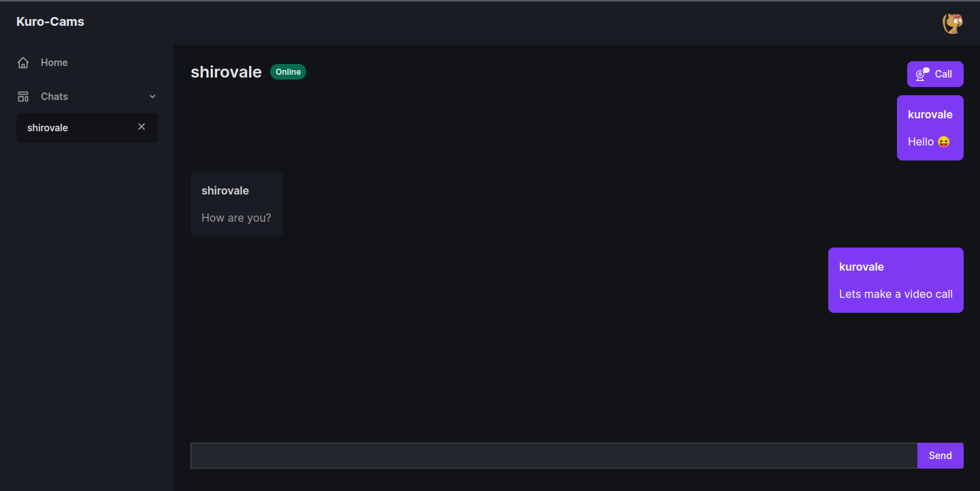Open shirovale chat in sidebar
This screenshot has height=491, width=980.
(87, 128)
